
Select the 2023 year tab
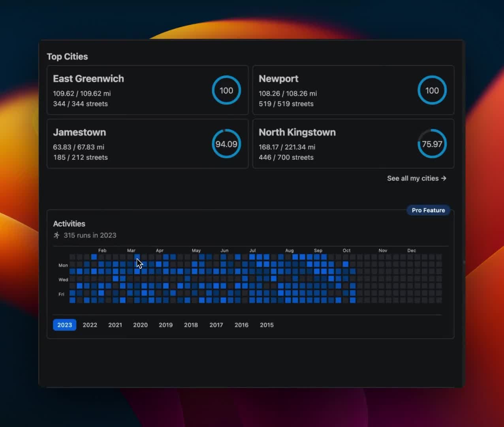click(65, 325)
